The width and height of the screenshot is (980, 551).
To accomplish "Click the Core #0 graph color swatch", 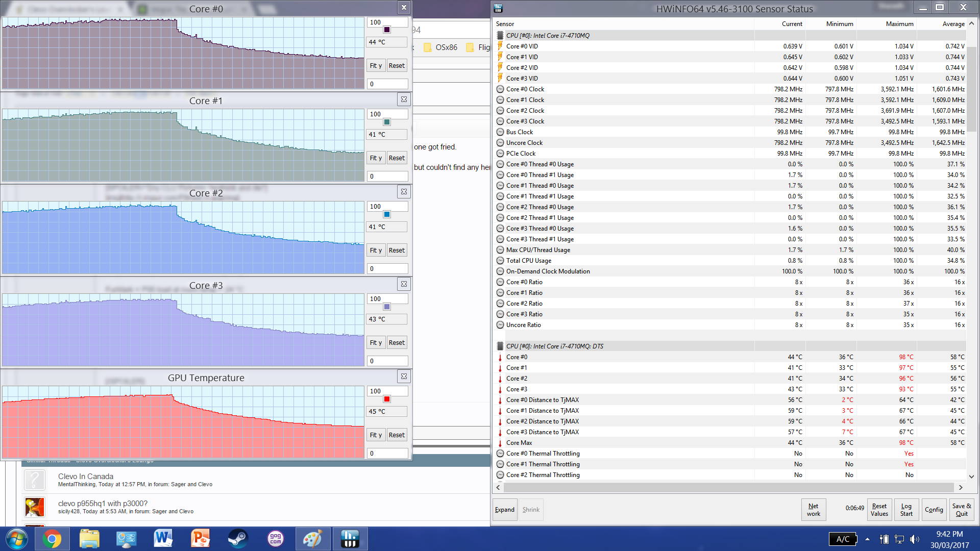I will pyautogui.click(x=387, y=30).
